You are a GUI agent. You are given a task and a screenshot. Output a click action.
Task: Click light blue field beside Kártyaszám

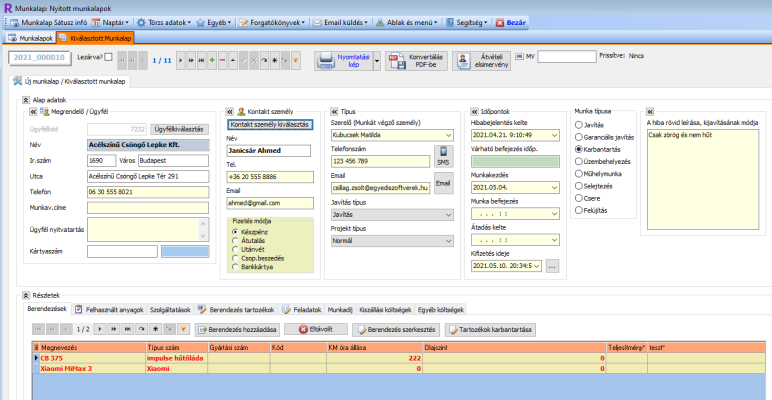coord(185,251)
